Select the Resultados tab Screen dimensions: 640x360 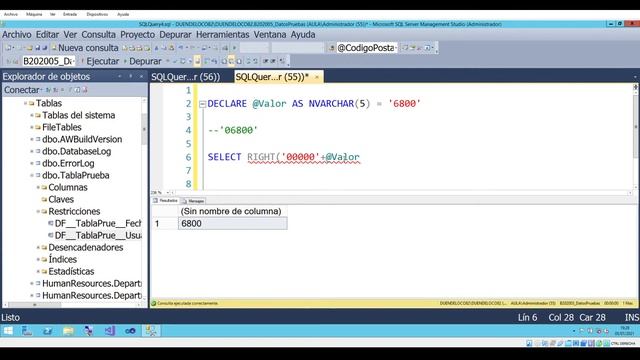point(165,201)
